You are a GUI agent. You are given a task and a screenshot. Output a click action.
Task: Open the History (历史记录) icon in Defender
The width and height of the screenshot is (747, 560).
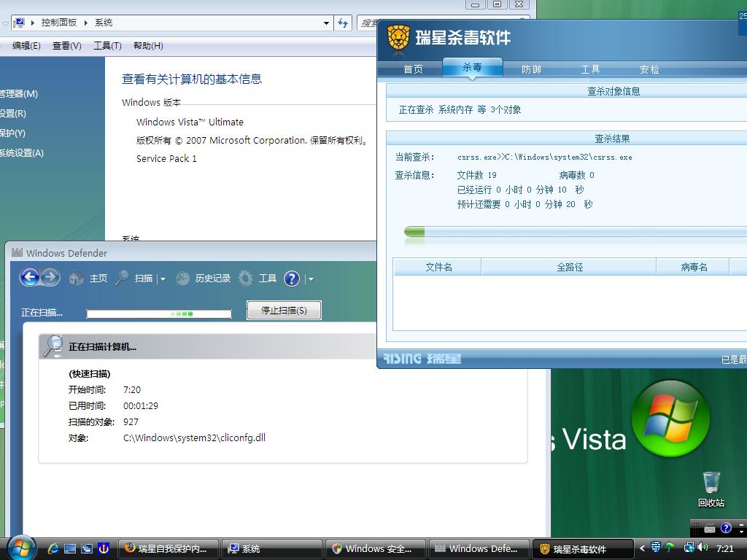(182, 278)
